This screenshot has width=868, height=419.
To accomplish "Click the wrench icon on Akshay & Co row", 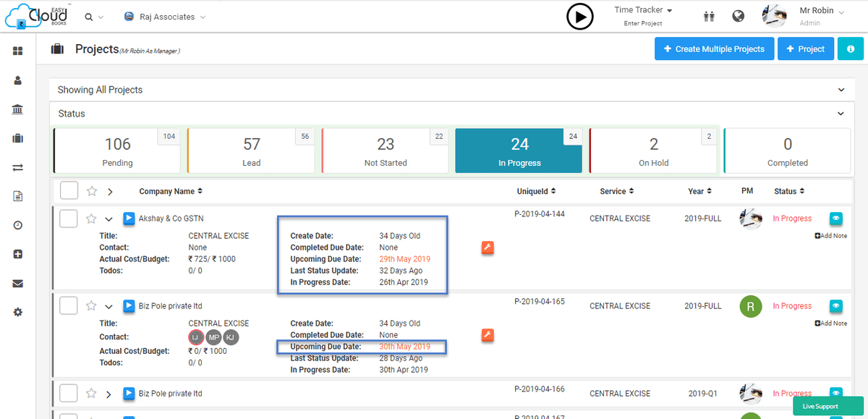I will [488, 247].
